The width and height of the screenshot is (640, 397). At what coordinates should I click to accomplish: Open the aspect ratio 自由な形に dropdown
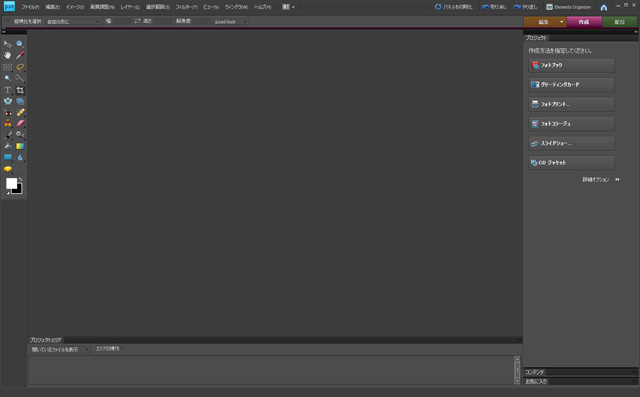point(73,22)
